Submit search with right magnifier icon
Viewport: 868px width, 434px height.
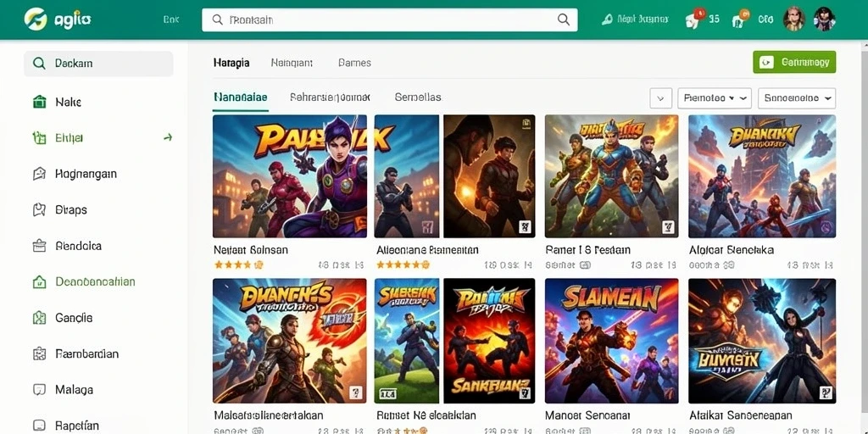pyautogui.click(x=564, y=20)
